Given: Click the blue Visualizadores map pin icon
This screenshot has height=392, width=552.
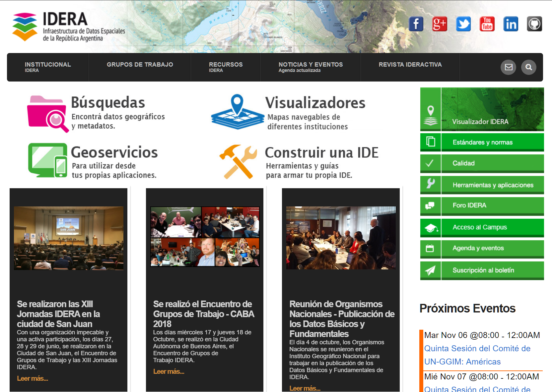Looking at the screenshot, I should pyautogui.click(x=238, y=112).
